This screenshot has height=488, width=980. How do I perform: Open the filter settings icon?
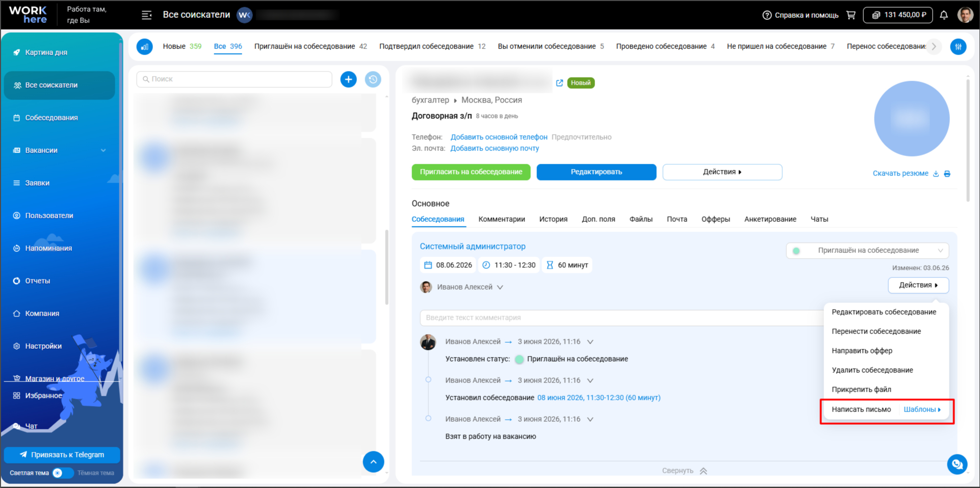point(958,46)
